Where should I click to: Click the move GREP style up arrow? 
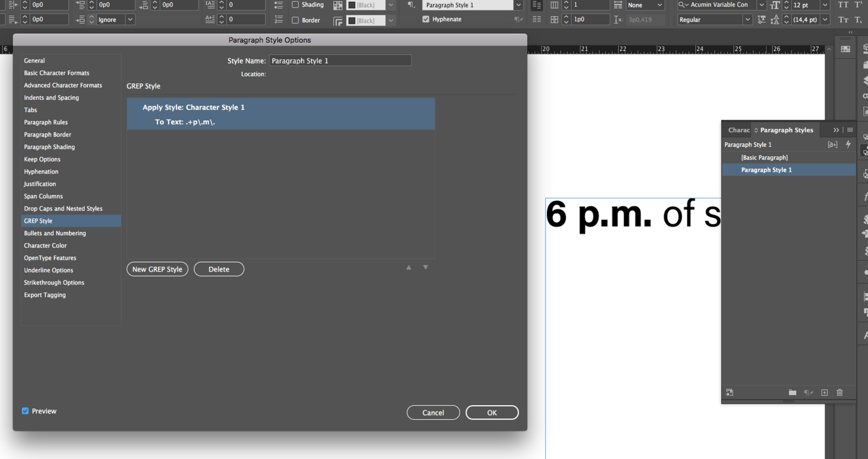click(x=409, y=268)
